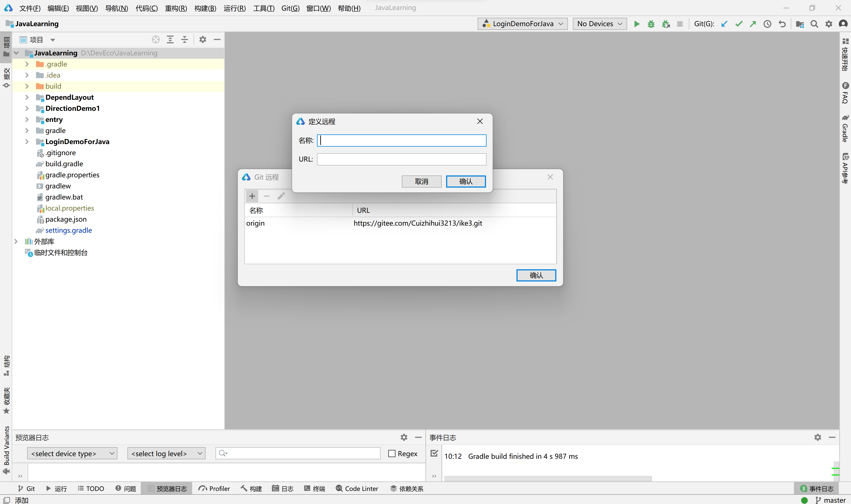
Task: Click the Git commit checkmark icon
Action: (739, 24)
